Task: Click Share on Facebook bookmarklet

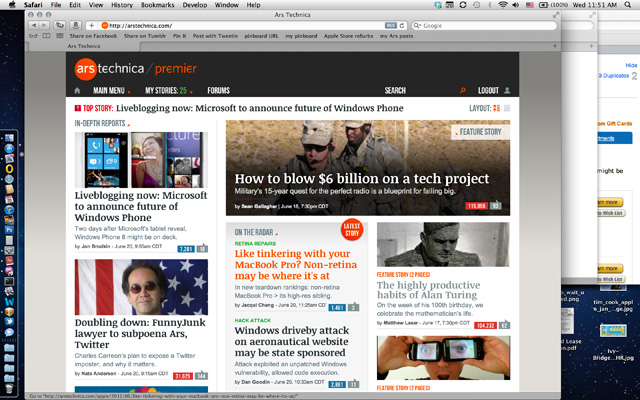Action: (93, 36)
